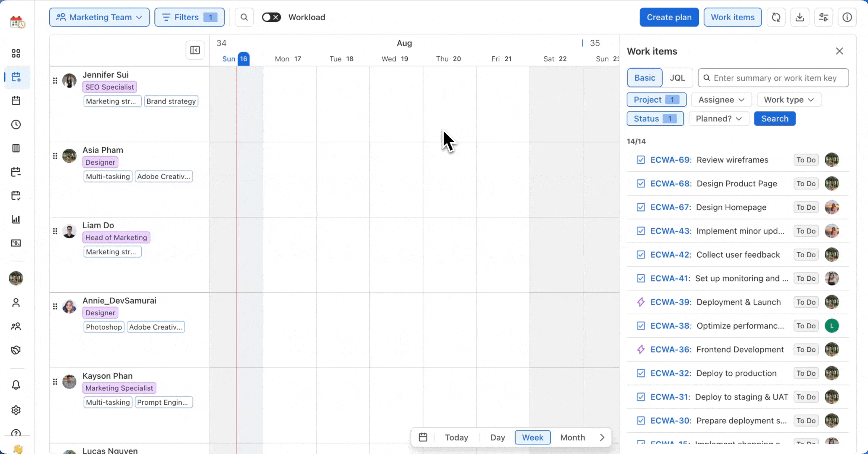Click the 'Brand strategy' skill tag
868x454 pixels.
171,101
